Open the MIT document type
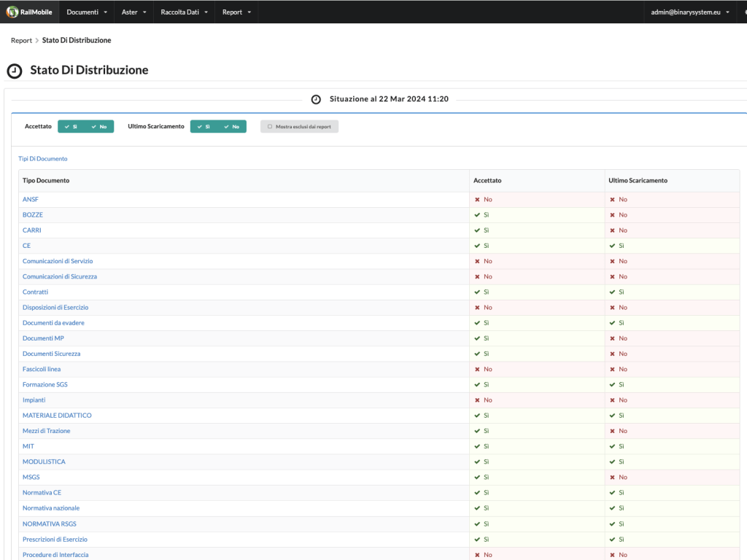747x560 pixels. pos(28,446)
